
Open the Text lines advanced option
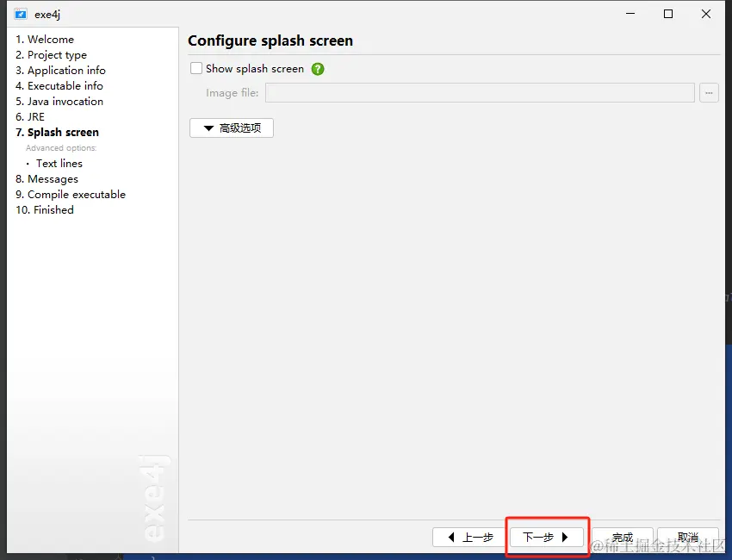(x=59, y=164)
